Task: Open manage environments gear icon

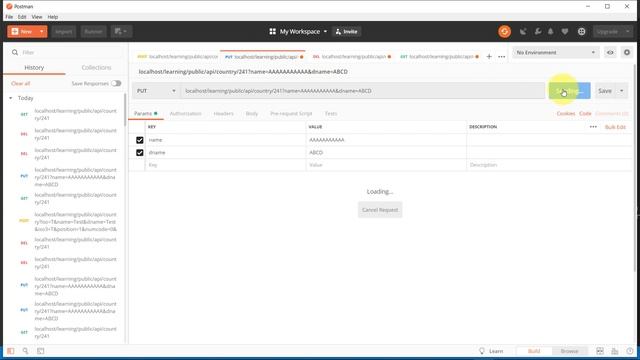Action: pos(627,52)
